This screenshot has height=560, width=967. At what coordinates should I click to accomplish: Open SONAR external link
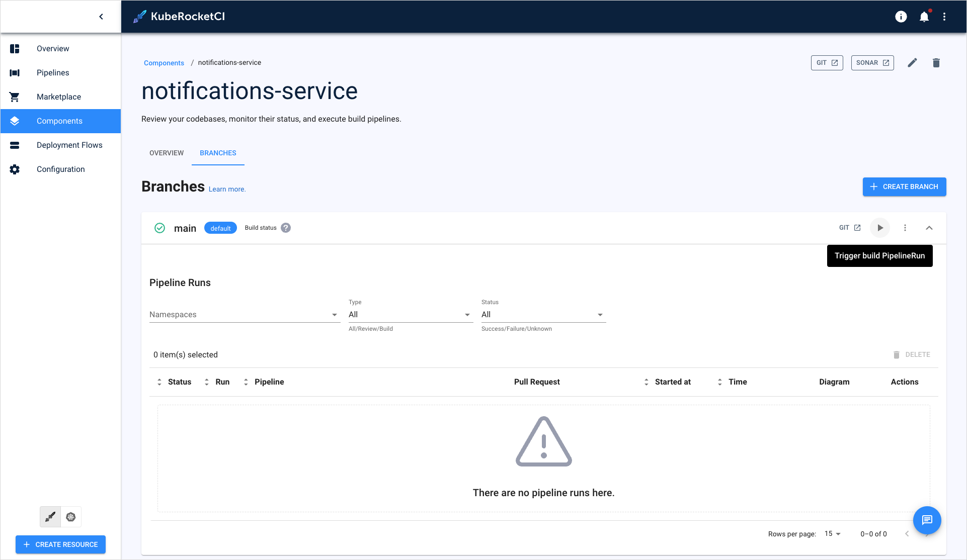[x=872, y=63]
